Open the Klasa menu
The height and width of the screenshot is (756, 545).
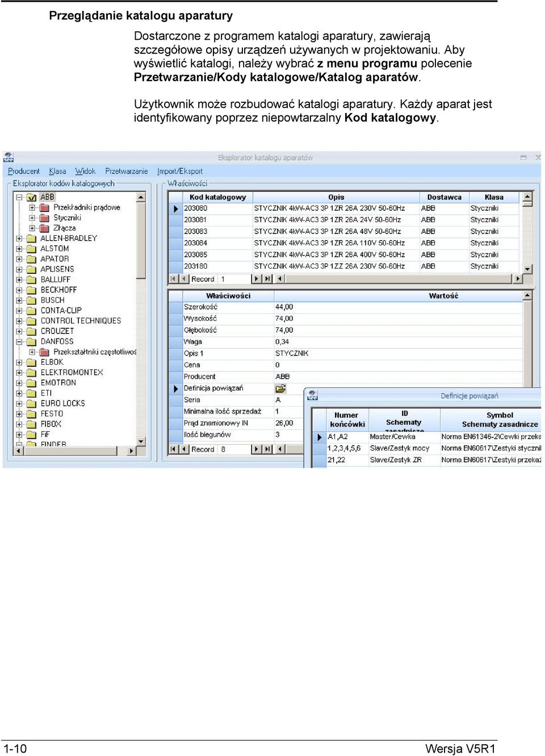tap(57, 171)
